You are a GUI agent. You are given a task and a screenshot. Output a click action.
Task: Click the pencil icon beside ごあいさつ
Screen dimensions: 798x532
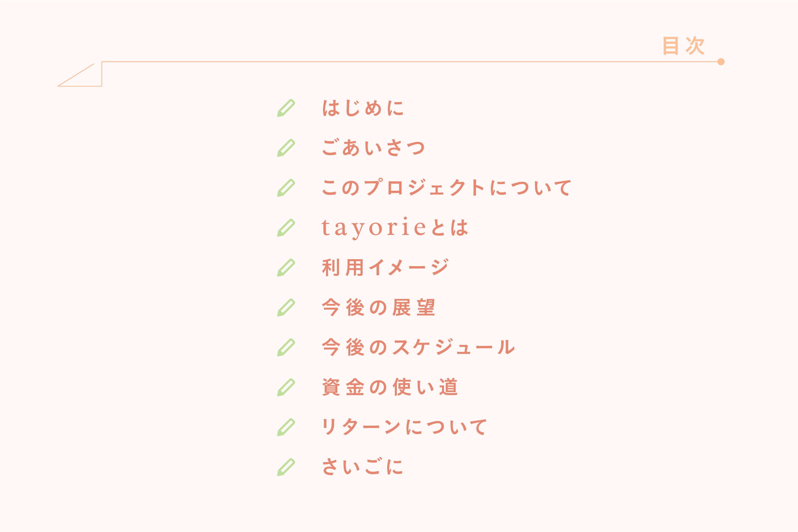(286, 148)
